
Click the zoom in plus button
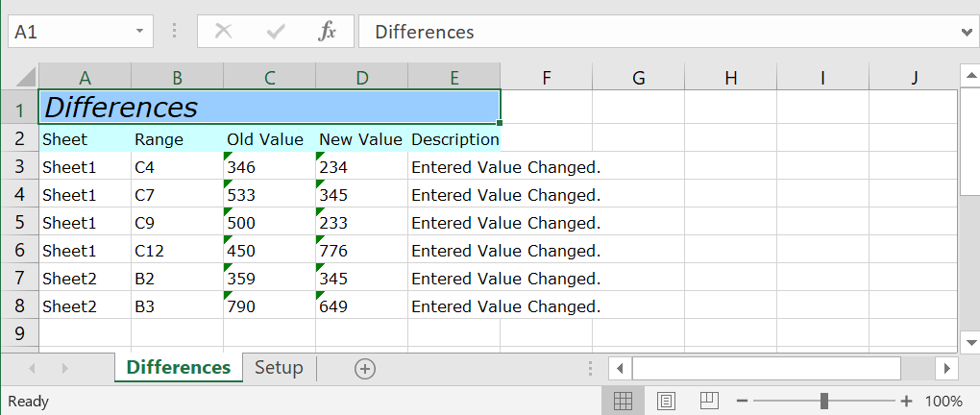pos(906,401)
